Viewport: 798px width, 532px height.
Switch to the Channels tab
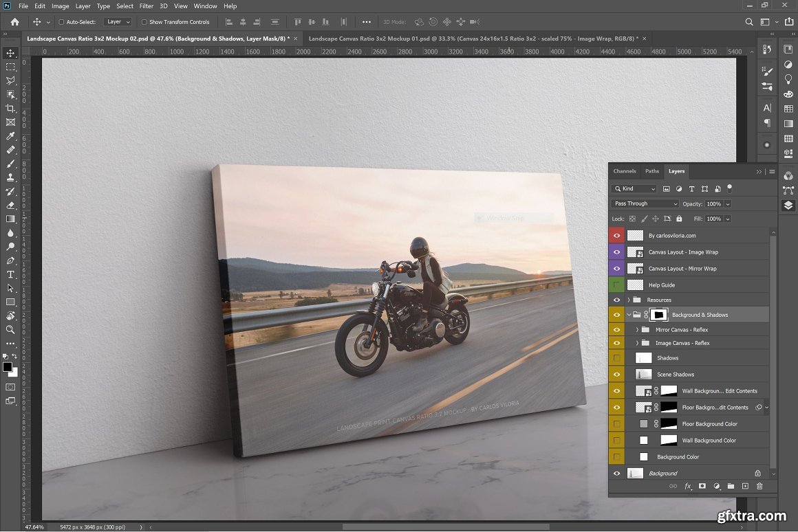(x=624, y=171)
